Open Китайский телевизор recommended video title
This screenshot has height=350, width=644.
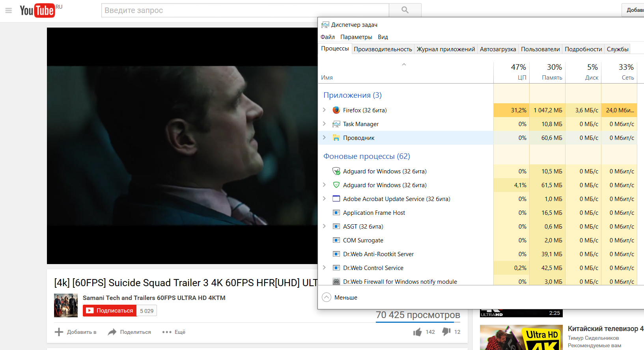pos(605,328)
